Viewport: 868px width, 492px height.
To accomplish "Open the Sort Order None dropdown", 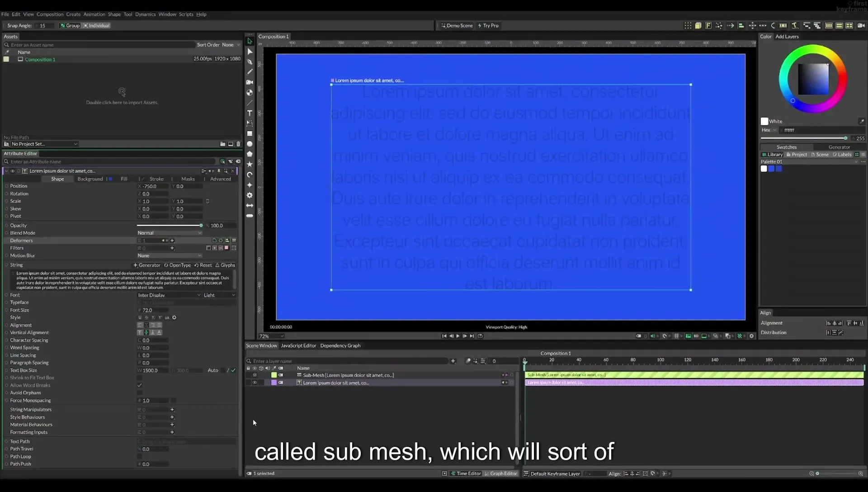I will coord(231,45).
